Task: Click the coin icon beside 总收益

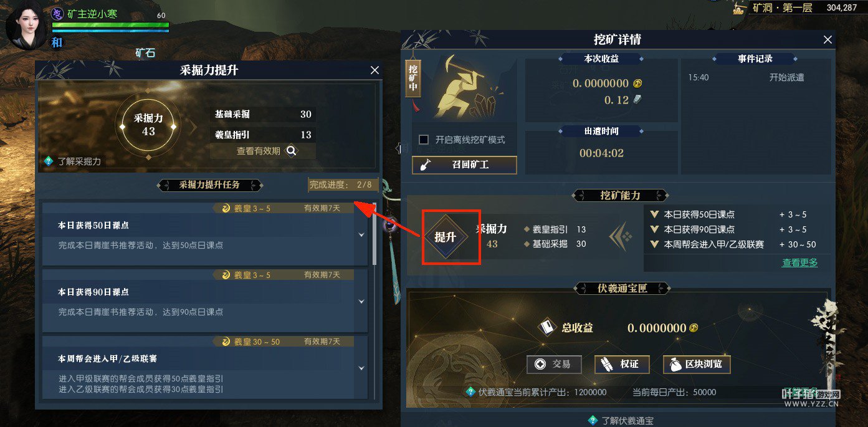Action: [x=692, y=328]
